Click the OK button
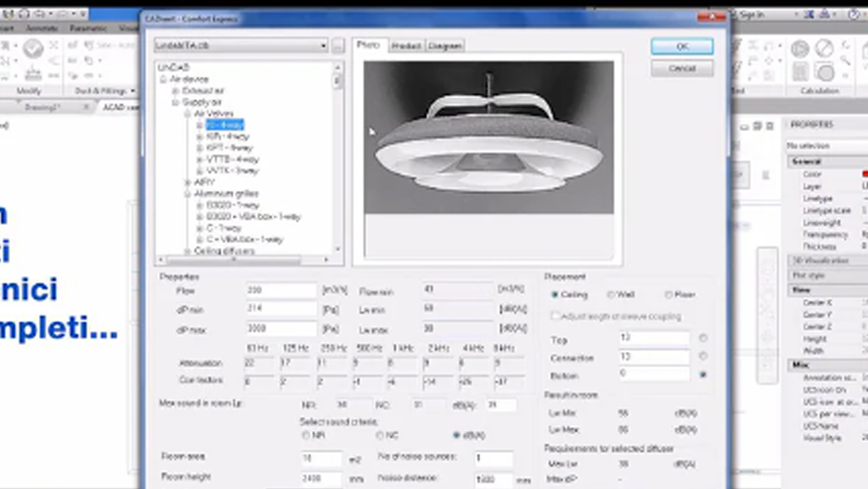Viewport: 868px width, 489px height. coord(682,46)
